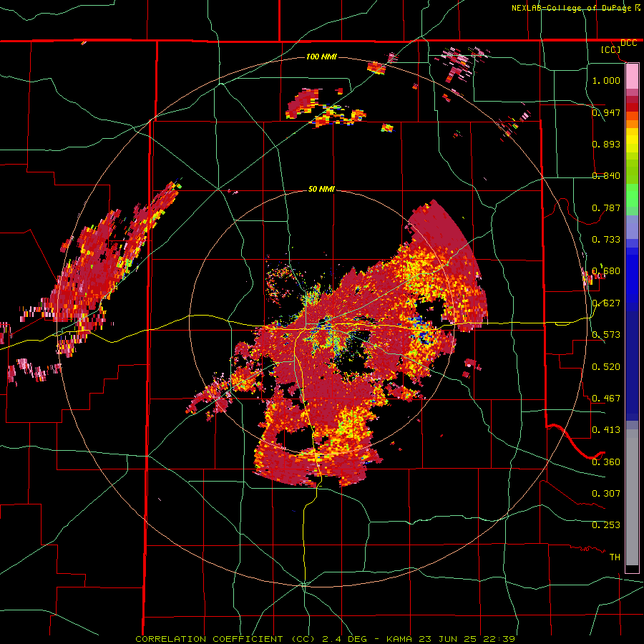
Task: Click the 0.733 legend value
Action: [x=606, y=239]
